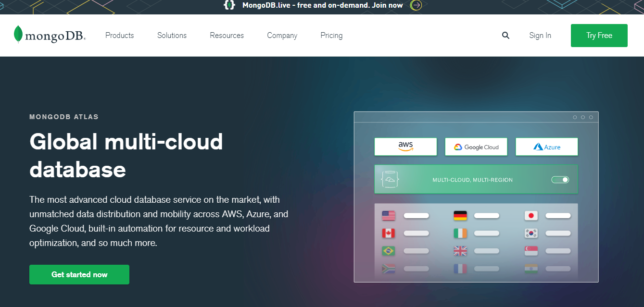
Task: Open the Products menu
Action: (120, 35)
